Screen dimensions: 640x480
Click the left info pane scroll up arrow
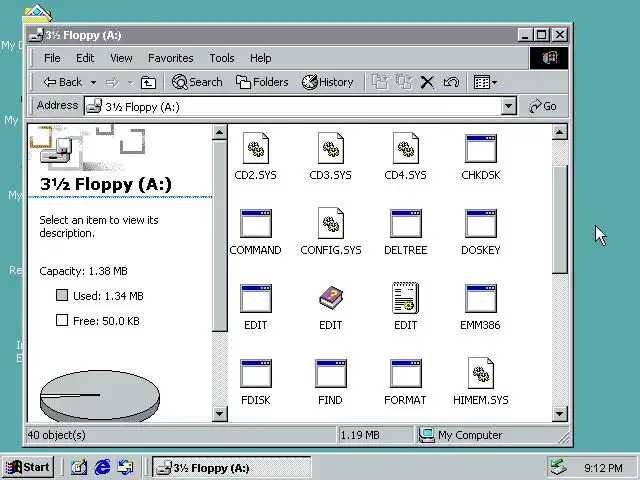click(x=220, y=132)
